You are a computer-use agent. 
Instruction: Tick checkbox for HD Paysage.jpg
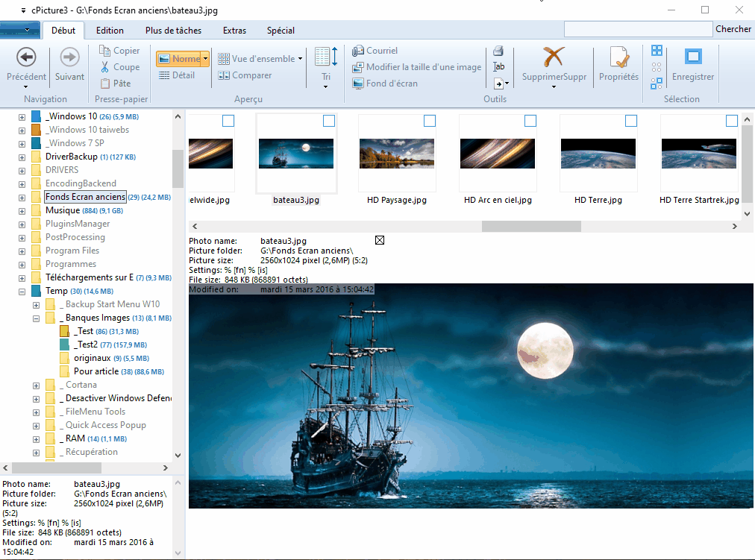click(430, 121)
